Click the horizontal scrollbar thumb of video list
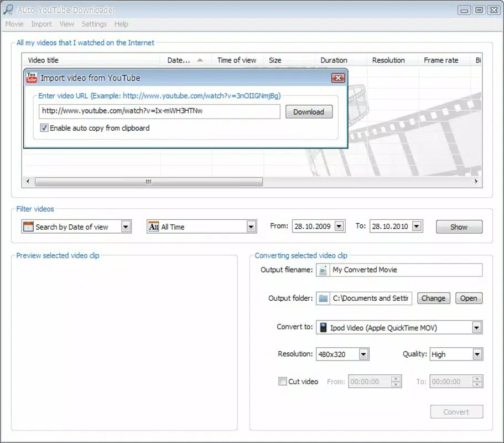 (x=148, y=182)
